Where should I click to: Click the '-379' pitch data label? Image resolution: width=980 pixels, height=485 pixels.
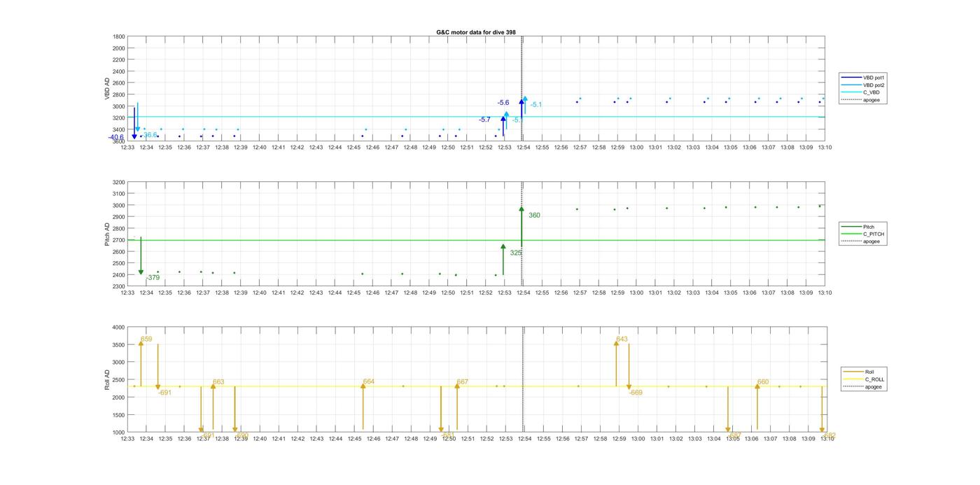153,278
